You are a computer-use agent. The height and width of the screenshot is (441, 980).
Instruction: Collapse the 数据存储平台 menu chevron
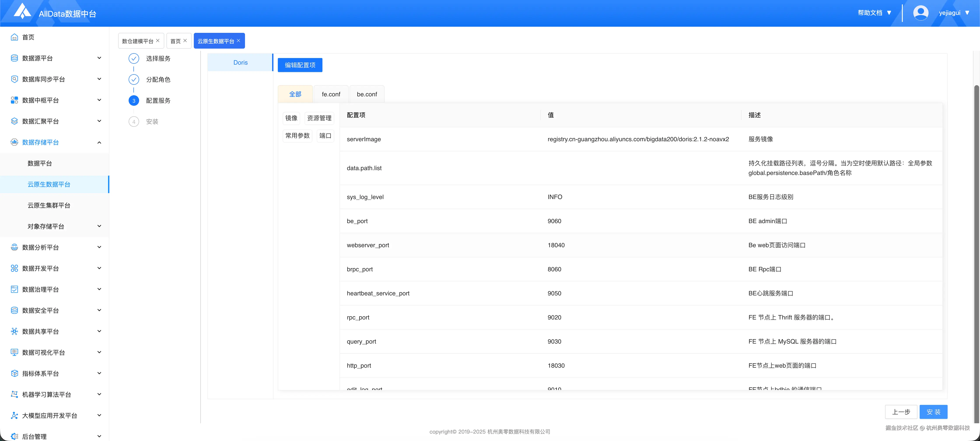pyautogui.click(x=99, y=142)
